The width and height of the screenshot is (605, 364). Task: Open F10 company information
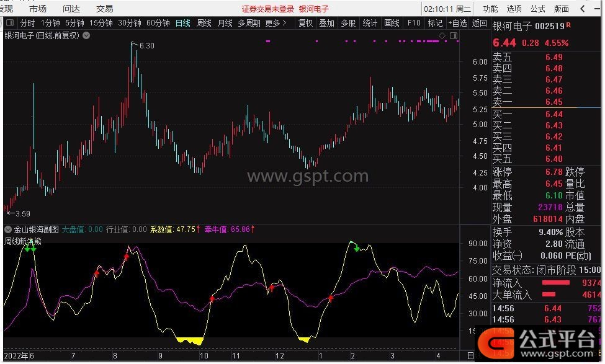pos(414,23)
